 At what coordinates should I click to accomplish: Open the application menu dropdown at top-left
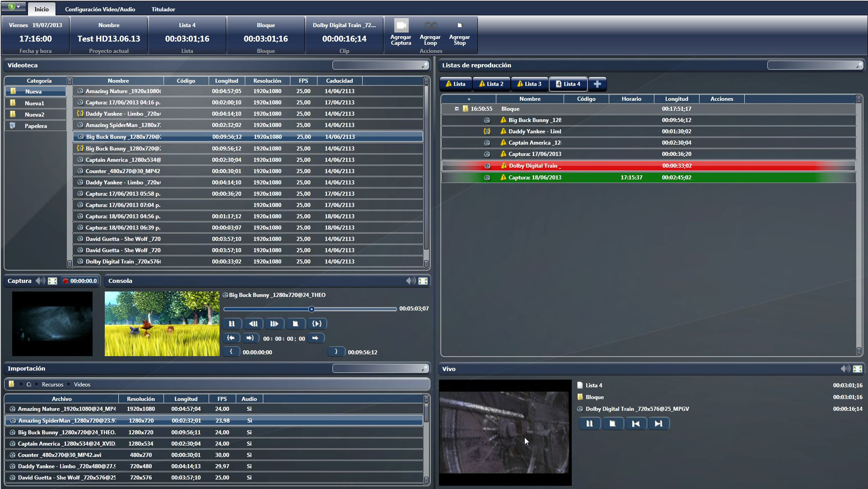(14, 6)
